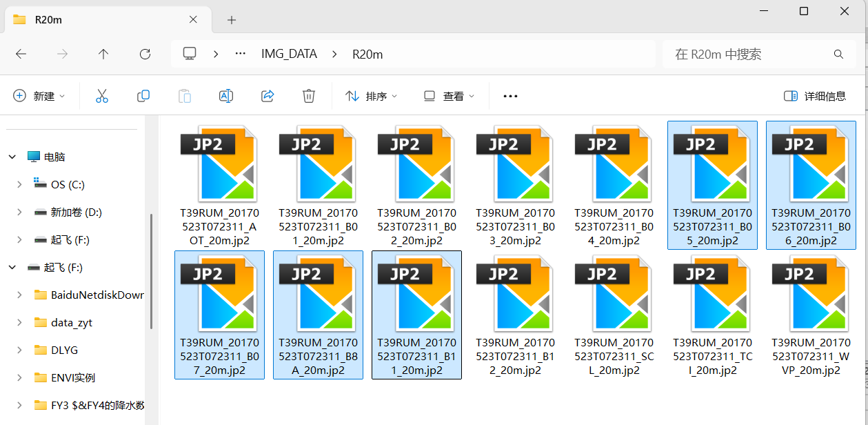Expand the 新加卷 (D:) drive node
This screenshot has height=425, width=868.
(19, 212)
